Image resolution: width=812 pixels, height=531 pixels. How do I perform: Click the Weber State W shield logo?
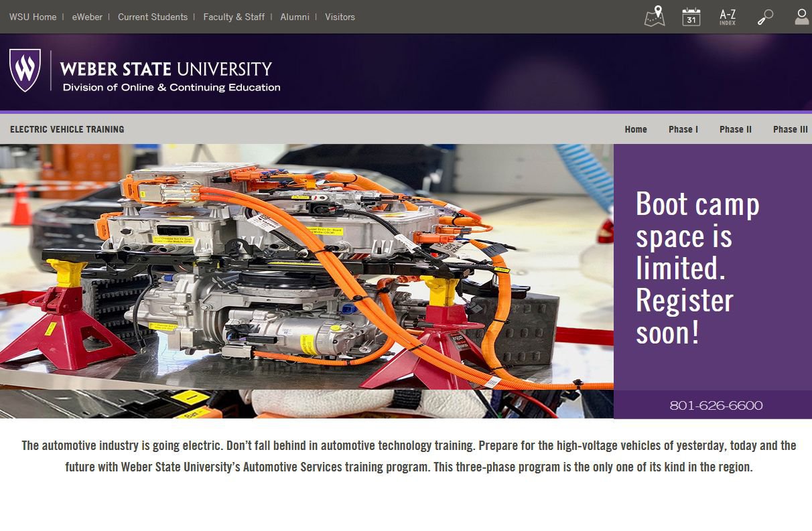pos(25,70)
